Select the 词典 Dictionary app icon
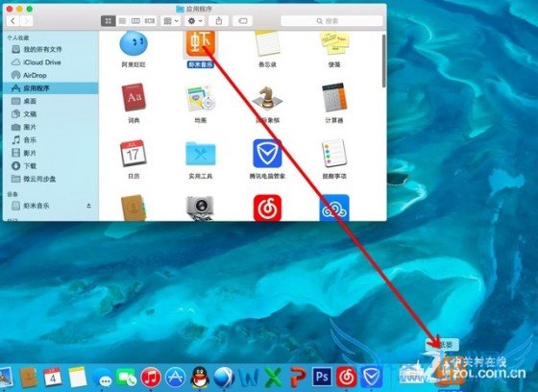The image size is (538, 392). click(x=134, y=97)
